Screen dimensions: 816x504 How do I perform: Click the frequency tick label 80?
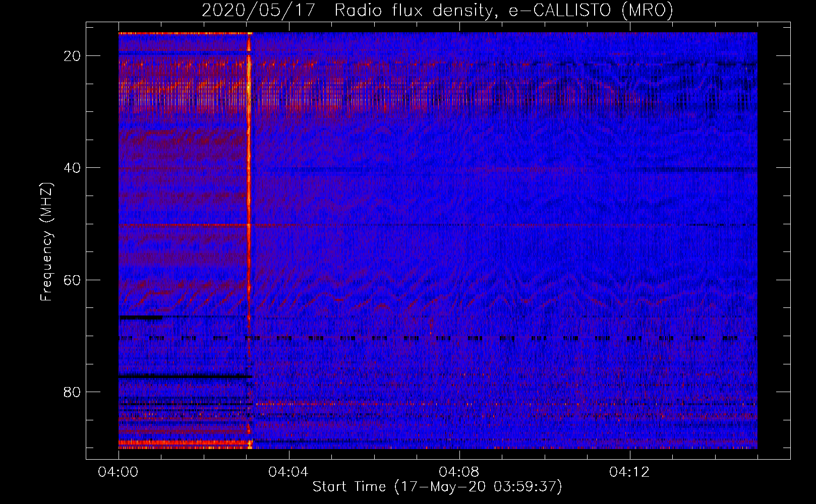[73, 392]
